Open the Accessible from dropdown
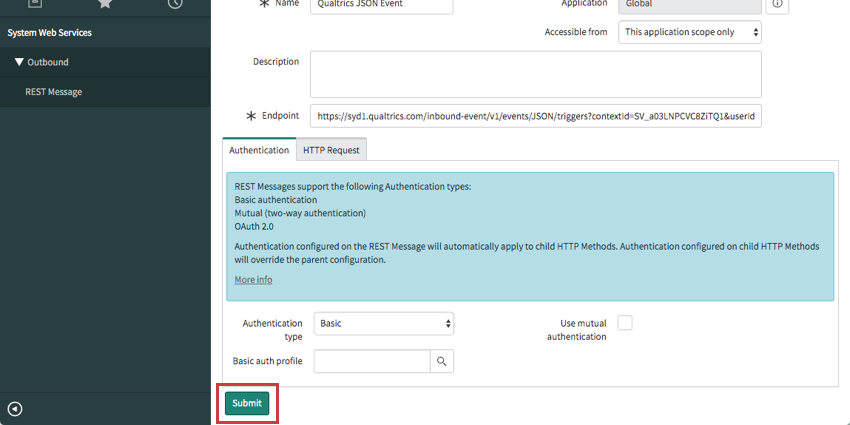 click(x=690, y=32)
